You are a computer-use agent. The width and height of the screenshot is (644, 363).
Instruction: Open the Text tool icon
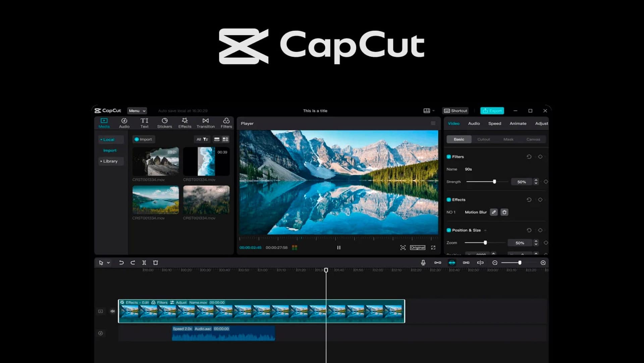(x=144, y=121)
